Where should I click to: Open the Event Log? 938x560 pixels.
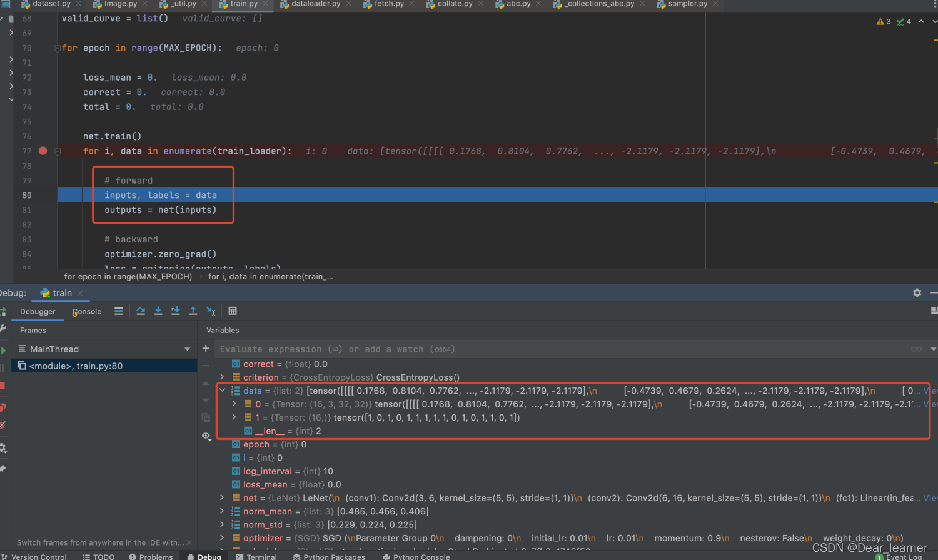tap(899, 556)
